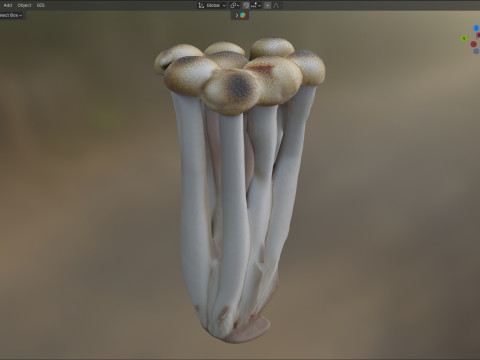Click the transform orientation axes icon
This screenshot has width=480, height=360.
(201, 5)
